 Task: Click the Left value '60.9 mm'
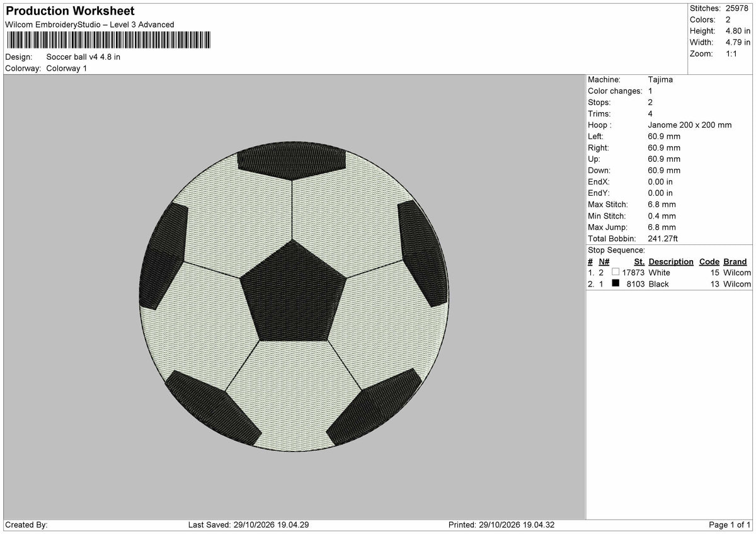pyautogui.click(x=664, y=136)
